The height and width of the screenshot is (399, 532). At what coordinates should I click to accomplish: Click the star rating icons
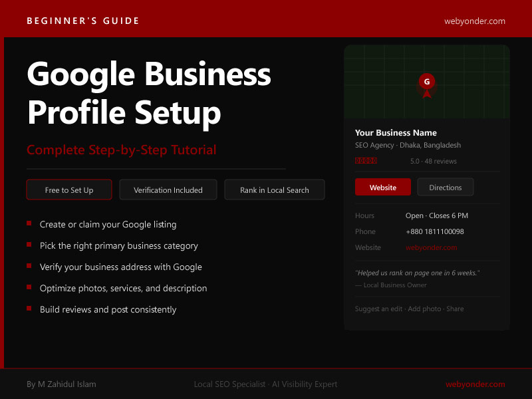tap(366, 160)
